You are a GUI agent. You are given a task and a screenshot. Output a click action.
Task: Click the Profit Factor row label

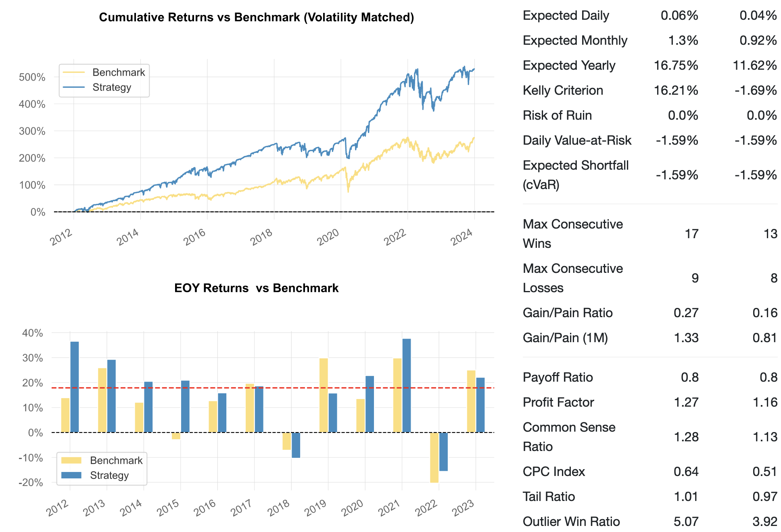[x=558, y=402]
